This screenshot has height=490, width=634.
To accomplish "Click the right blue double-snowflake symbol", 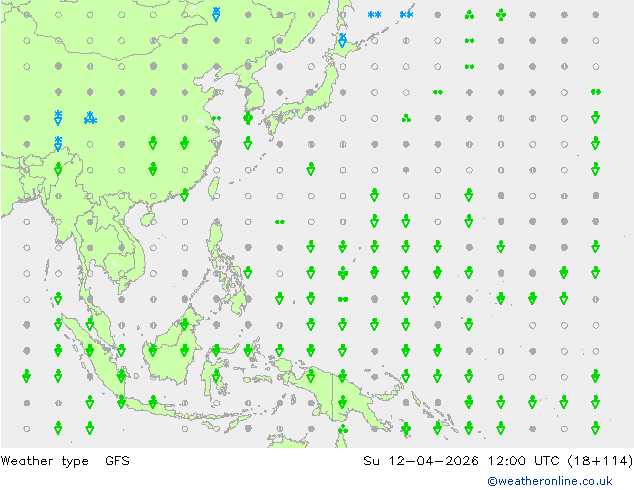I will tap(406, 15).
